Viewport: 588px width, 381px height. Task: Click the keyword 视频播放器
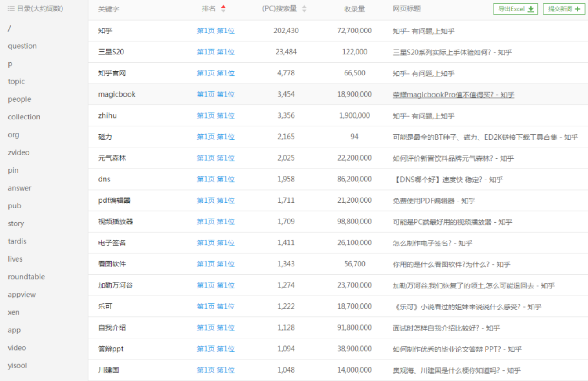click(116, 222)
